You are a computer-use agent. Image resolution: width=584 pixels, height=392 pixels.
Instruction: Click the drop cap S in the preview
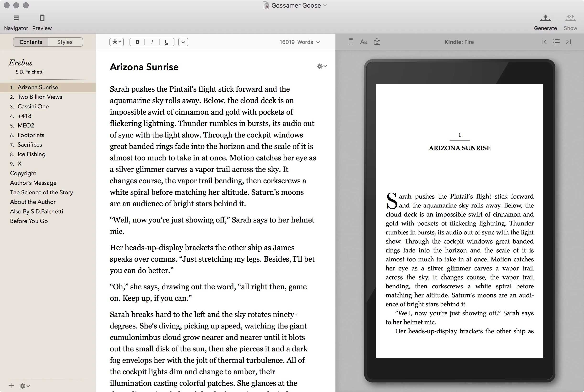(392, 201)
